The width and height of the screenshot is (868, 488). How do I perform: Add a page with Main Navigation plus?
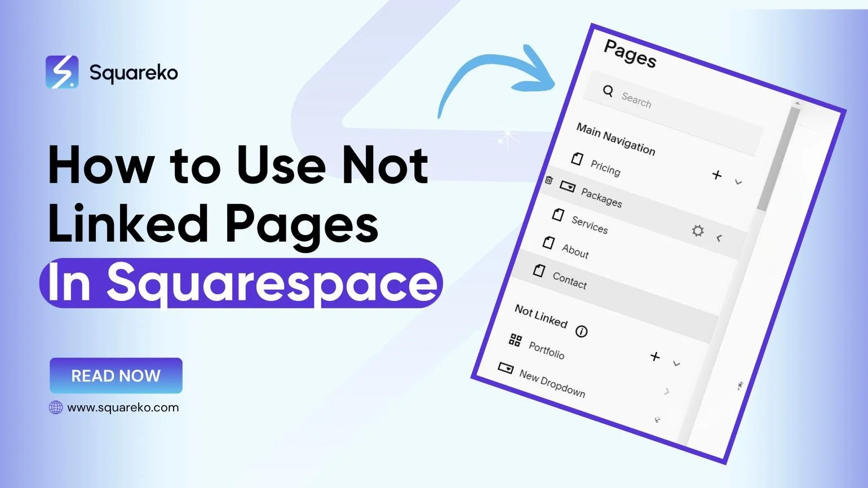click(716, 175)
